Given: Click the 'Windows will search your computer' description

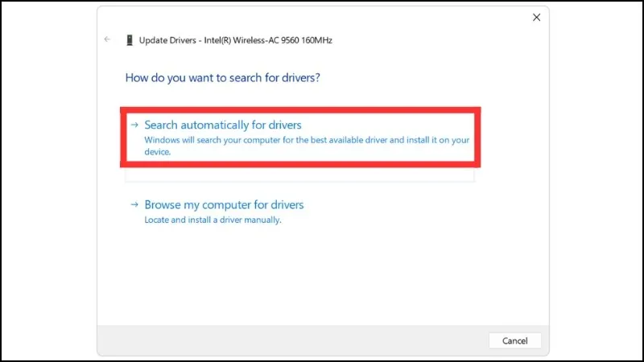Looking at the screenshot, I should coord(306,140).
